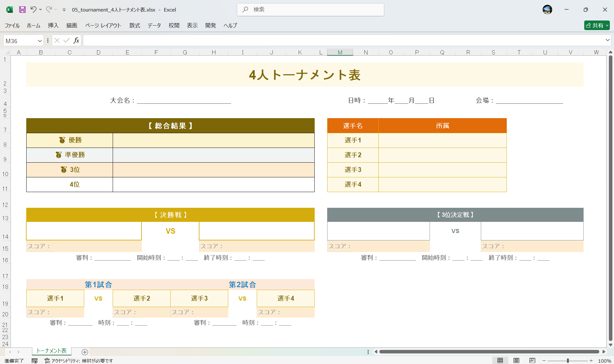Open the Undo history dropdown arrow
The image size is (614, 364).
[x=41, y=10]
